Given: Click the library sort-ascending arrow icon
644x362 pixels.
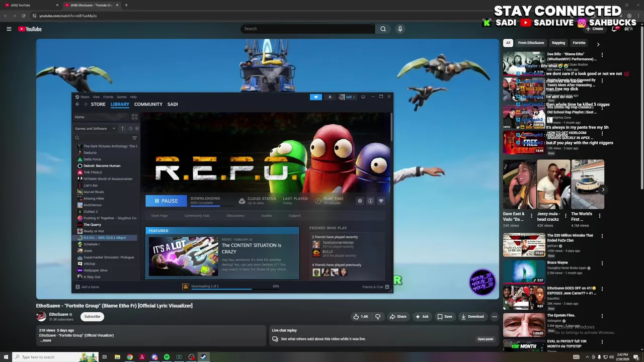Looking at the screenshot, I should point(122,128).
